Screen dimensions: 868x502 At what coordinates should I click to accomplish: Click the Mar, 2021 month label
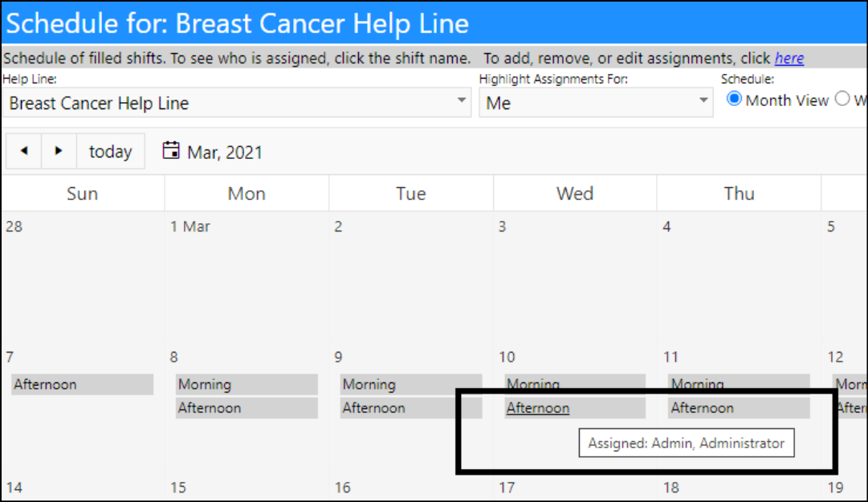(224, 152)
